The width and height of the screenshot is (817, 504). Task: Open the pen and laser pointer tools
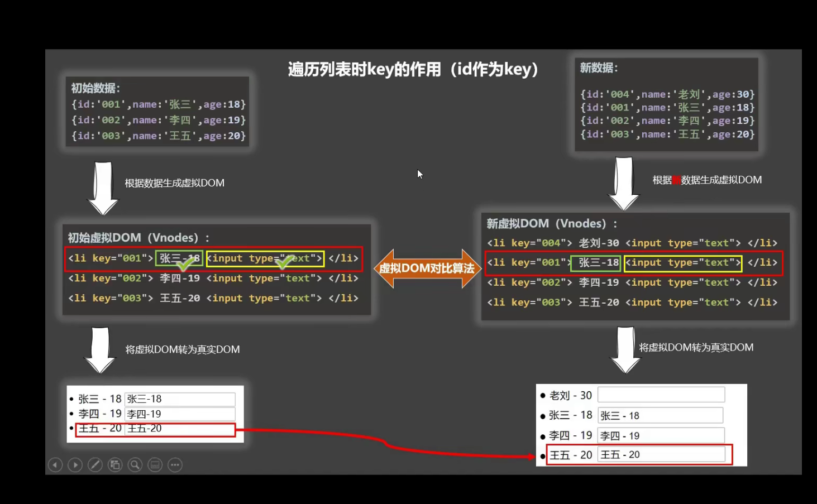[x=95, y=465]
